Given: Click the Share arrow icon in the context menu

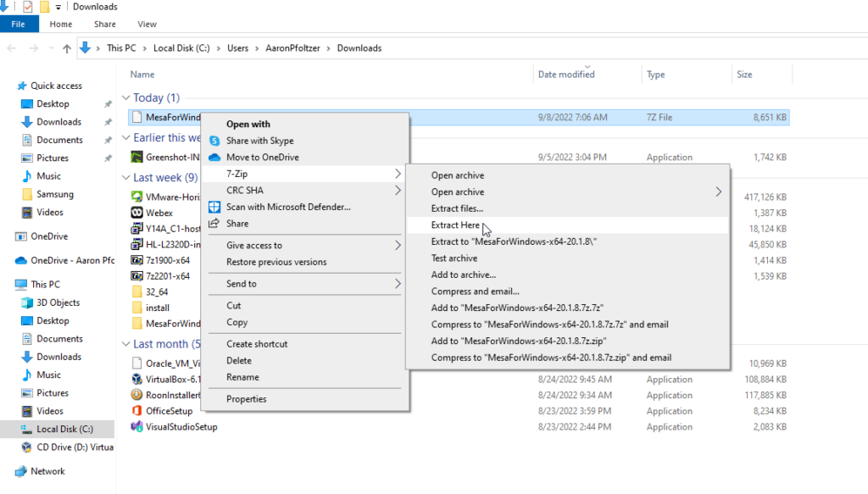Looking at the screenshot, I should [x=214, y=224].
